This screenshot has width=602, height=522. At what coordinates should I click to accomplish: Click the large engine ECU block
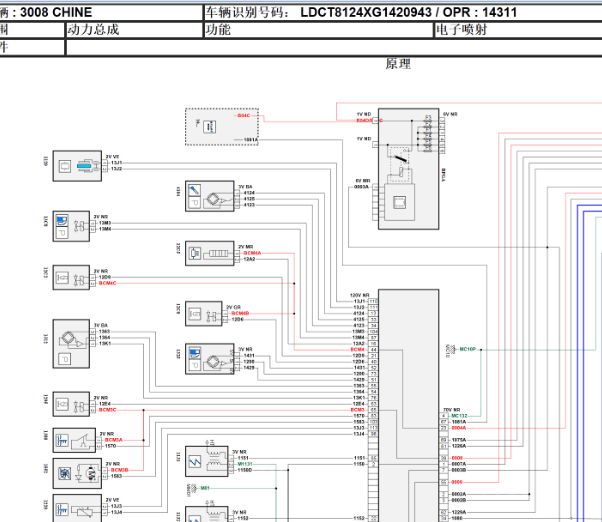click(x=408, y=405)
